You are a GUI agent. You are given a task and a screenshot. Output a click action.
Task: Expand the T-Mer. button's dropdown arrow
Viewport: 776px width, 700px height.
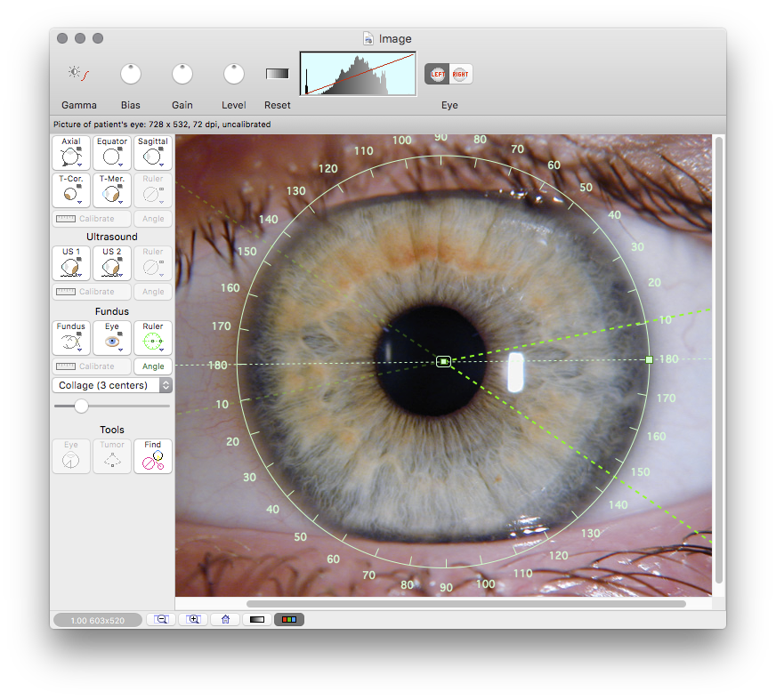(120, 202)
